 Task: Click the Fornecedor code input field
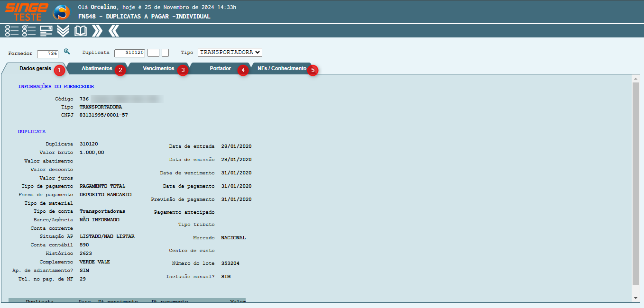(x=47, y=53)
